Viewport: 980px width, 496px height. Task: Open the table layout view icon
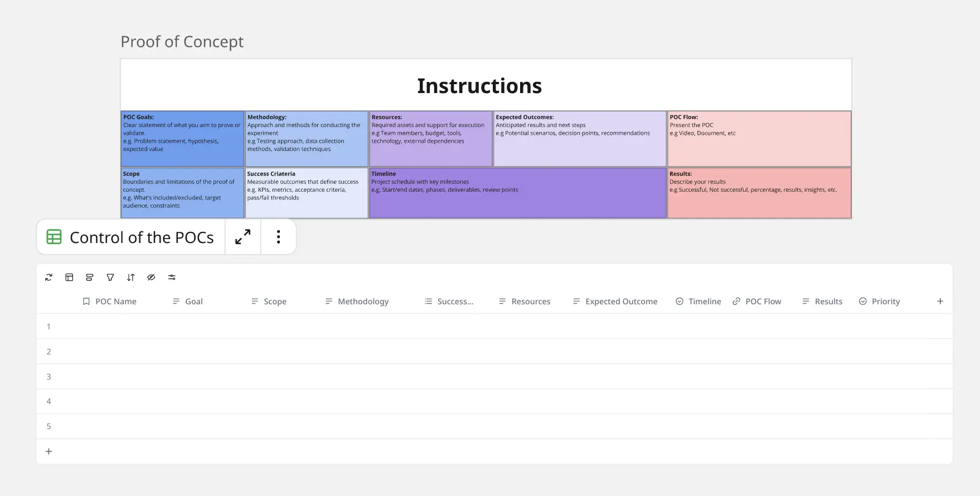(x=69, y=277)
